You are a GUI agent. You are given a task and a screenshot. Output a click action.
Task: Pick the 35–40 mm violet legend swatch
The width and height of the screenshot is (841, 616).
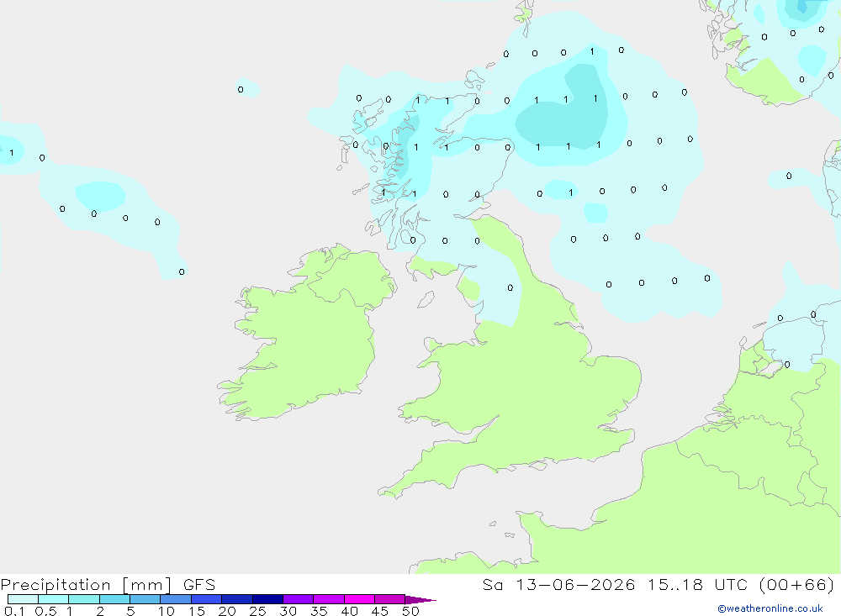point(328,599)
